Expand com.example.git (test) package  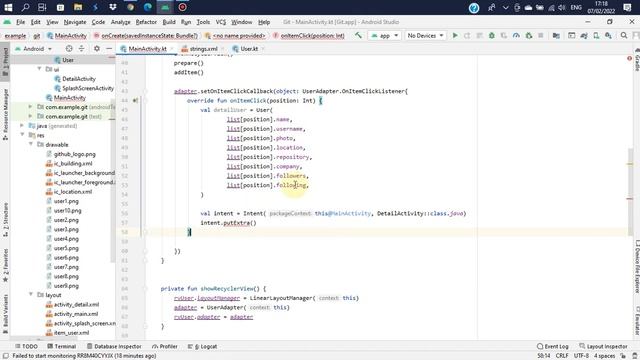click(x=30, y=116)
